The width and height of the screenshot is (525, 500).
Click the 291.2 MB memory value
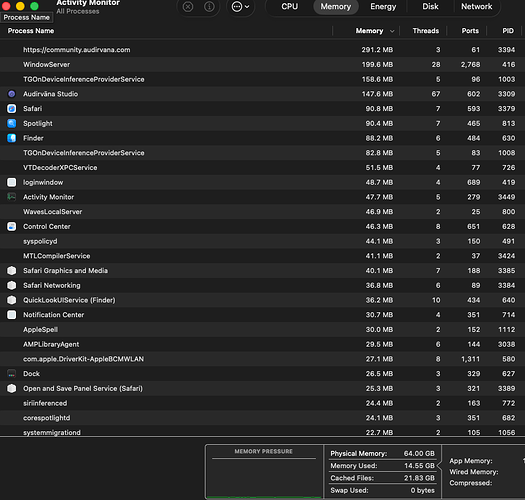[377, 50]
